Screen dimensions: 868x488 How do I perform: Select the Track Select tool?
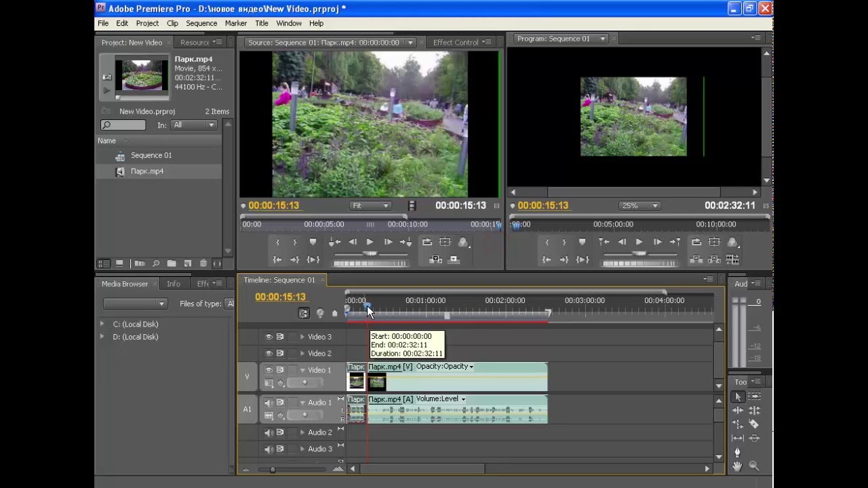coord(753,396)
